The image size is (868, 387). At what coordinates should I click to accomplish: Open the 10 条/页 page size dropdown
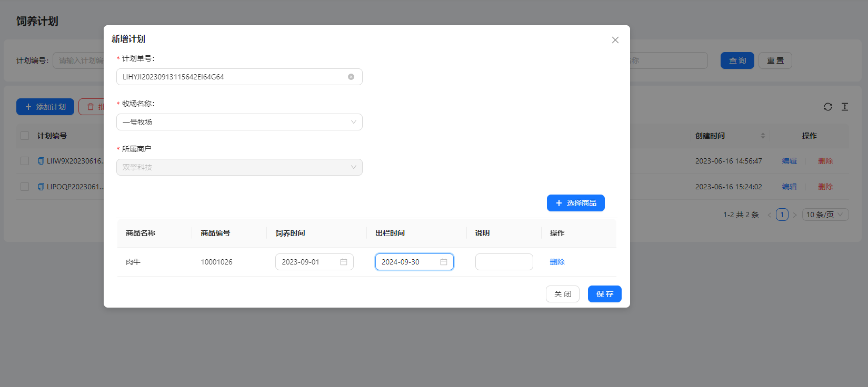pos(825,215)
